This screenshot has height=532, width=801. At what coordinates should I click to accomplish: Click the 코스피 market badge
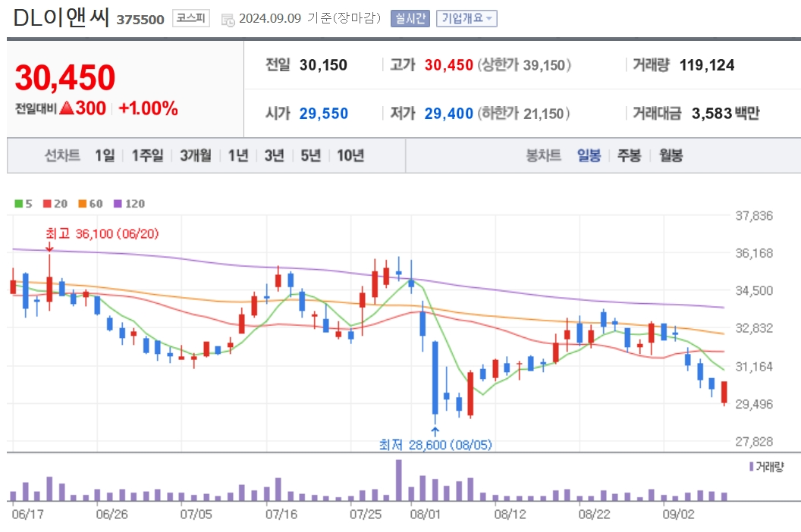[x=190, y=18]
